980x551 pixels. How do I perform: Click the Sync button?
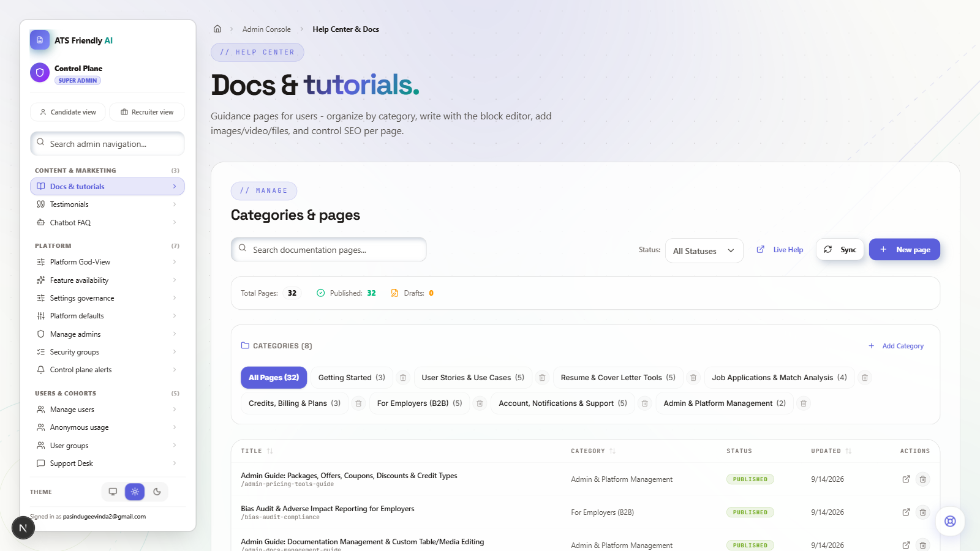[840, 249]
